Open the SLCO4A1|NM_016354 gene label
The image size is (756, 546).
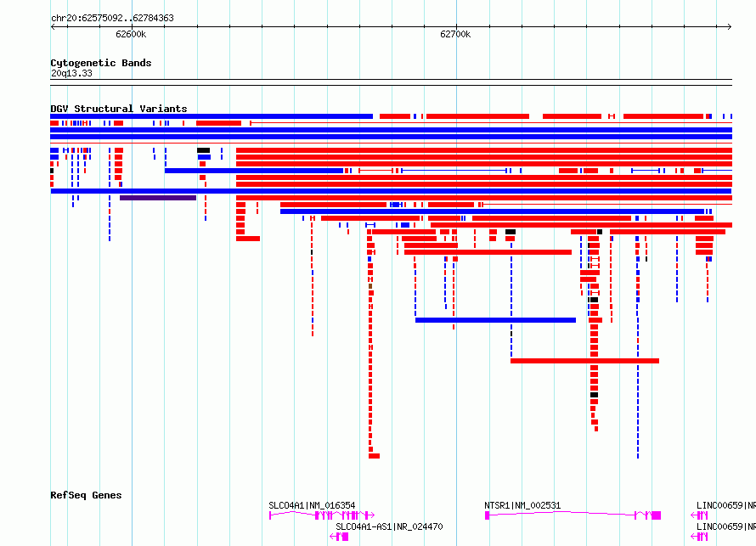[x=312, y=505]
